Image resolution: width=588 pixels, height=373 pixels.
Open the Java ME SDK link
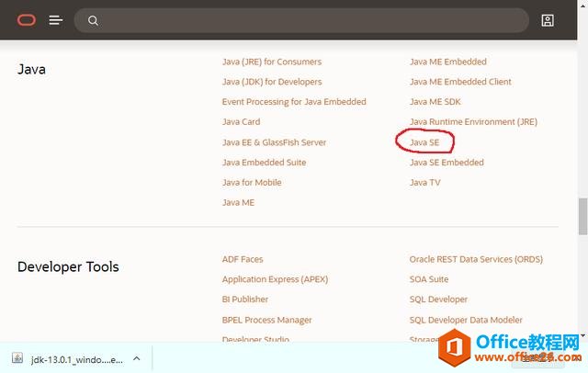(x=435, y=102)
